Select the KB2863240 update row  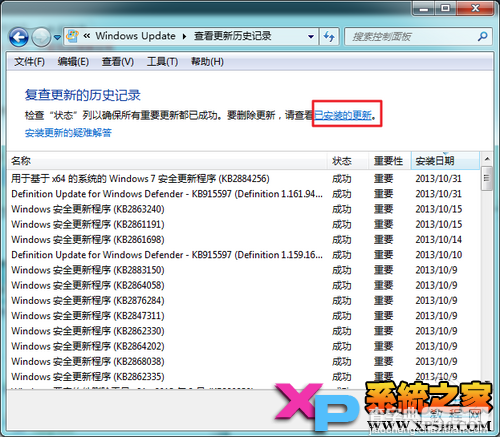click(243, 209)
